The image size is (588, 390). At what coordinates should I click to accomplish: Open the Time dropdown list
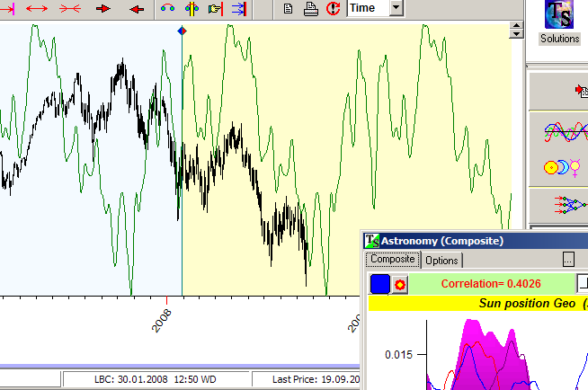397,9
